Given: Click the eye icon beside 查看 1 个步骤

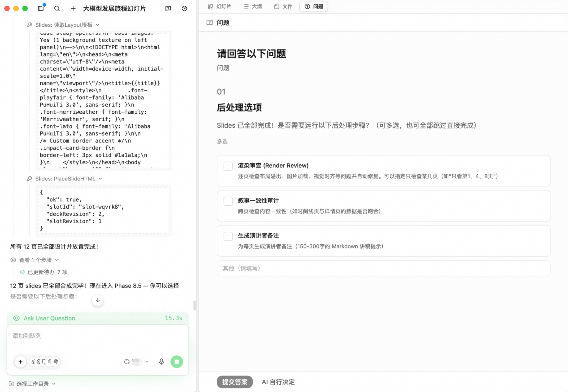Looking at the screenshot, I should 13,260.
